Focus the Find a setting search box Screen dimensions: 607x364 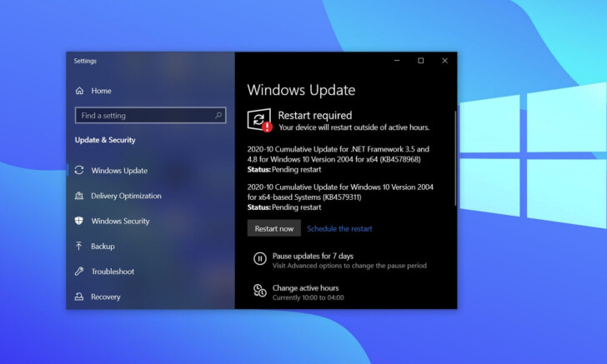(x=151, y=115)
